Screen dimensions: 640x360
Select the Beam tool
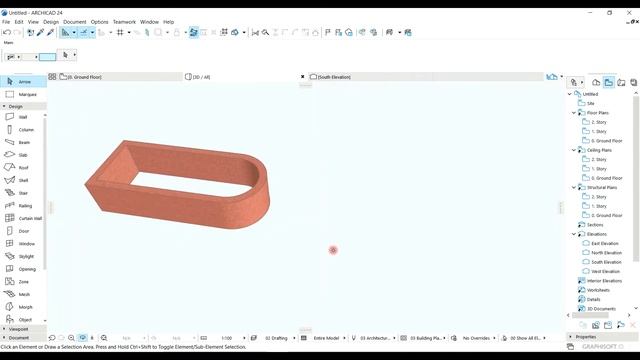pos(22,142)
